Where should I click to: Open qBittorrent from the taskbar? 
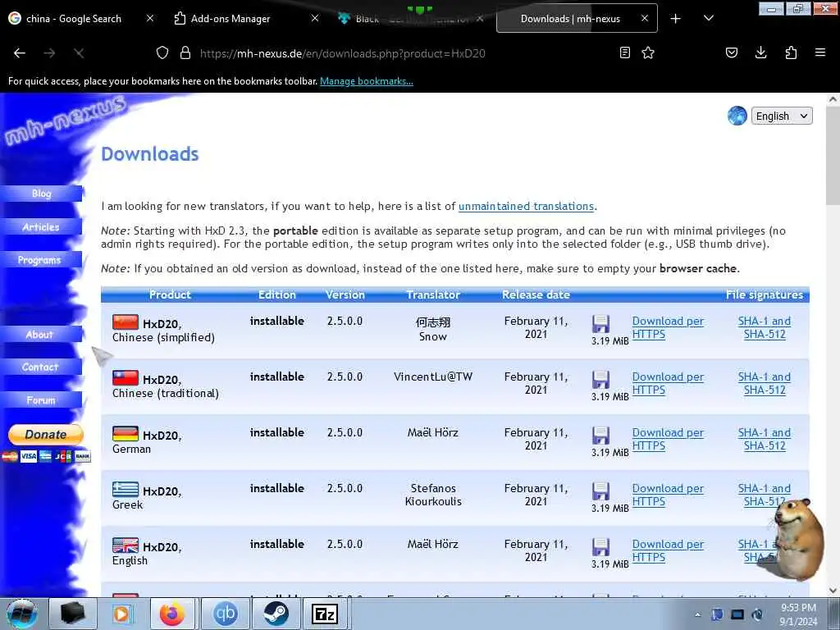225,614
